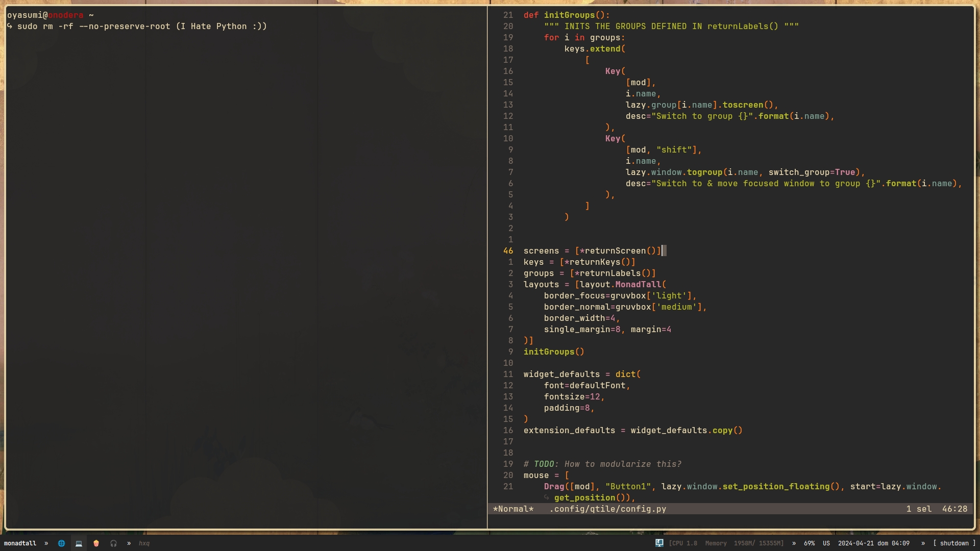The image size is (980, 551).
Task: Click the CPU monitor icon in the system tray
Action: (x=659, y=543)
